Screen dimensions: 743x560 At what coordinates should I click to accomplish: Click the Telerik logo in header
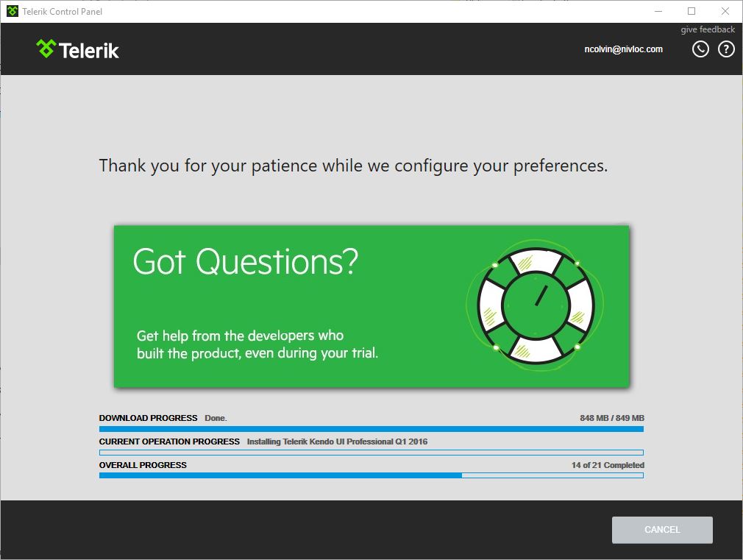(x=77, y=49)
